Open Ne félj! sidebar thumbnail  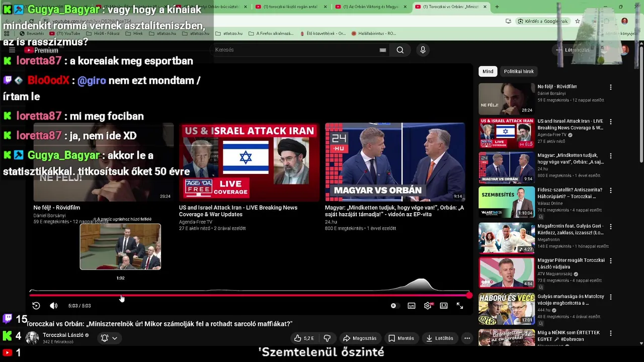pyautogui.click(x=507, y=99)
